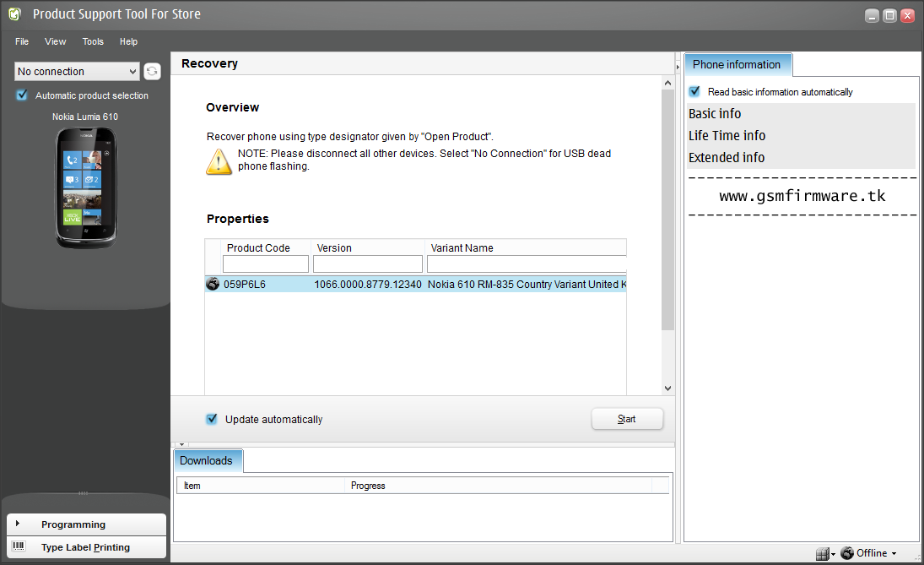Click the globe icon beside product 059P6L6

[x=213, y=284]
